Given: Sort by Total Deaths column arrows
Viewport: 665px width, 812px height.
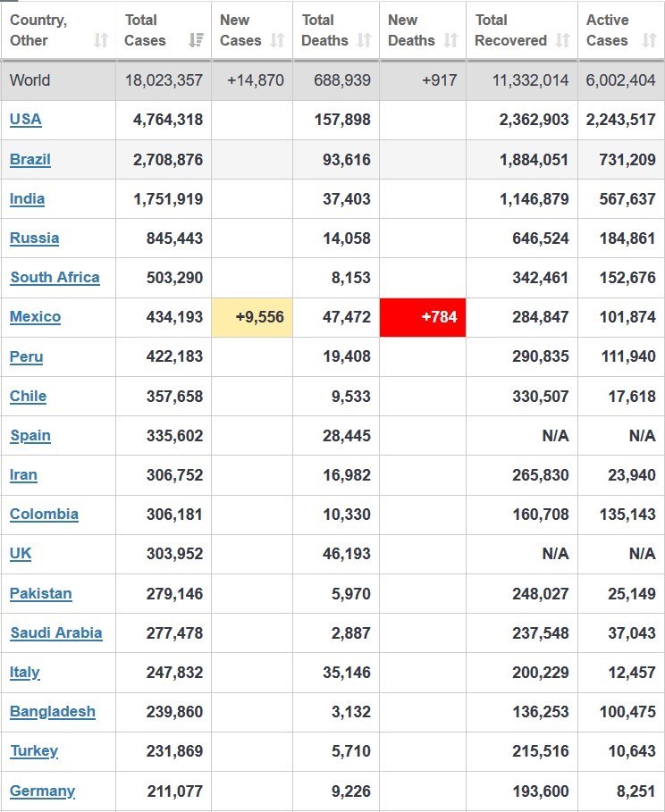Looking at the screenshot, I should tap(364, 40).
